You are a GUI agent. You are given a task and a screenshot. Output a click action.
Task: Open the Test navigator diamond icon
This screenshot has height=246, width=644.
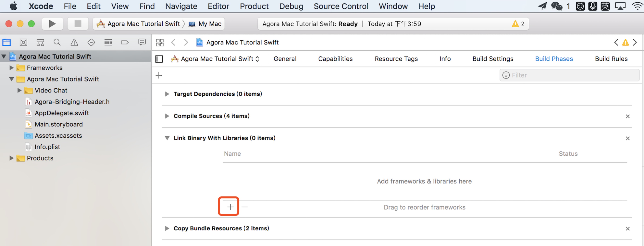click(x=91, y=42)
